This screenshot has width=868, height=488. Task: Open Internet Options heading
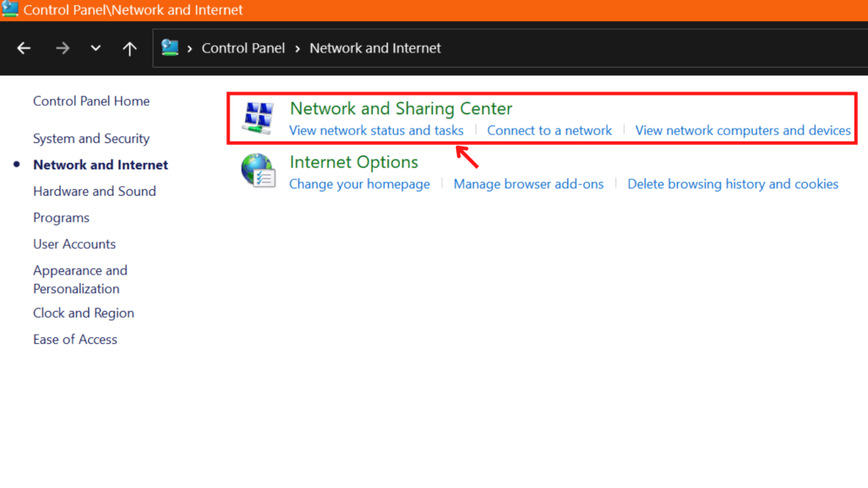coord(353,162)
